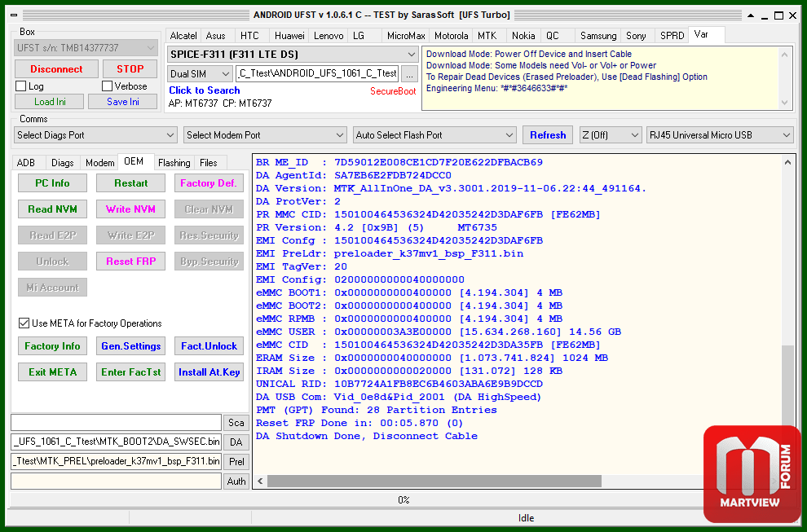Click the Fact.Unlock button

209,345
